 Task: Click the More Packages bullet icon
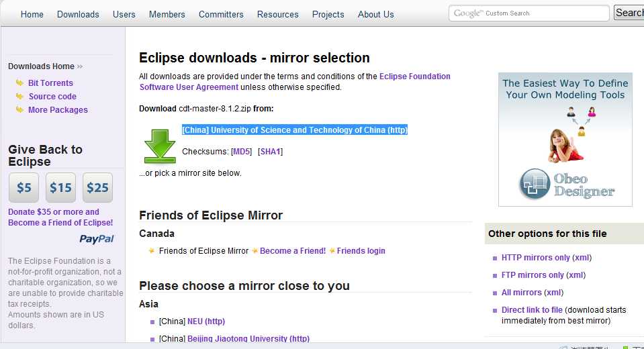point(19,109)
